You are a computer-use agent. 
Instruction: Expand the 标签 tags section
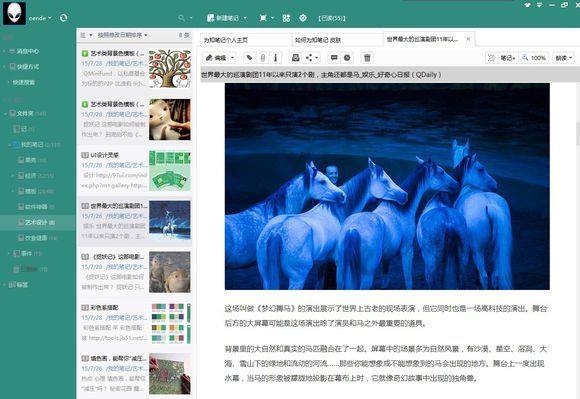[x=5, y=285]
